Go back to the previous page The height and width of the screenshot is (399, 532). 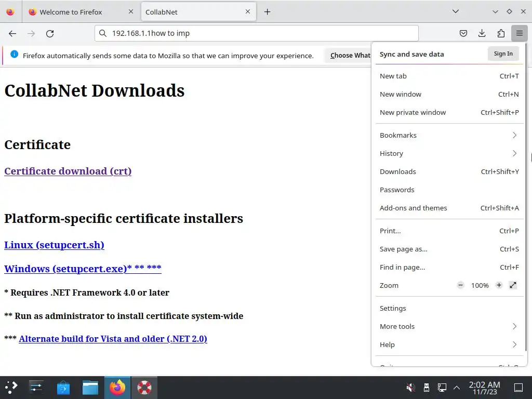12,33
